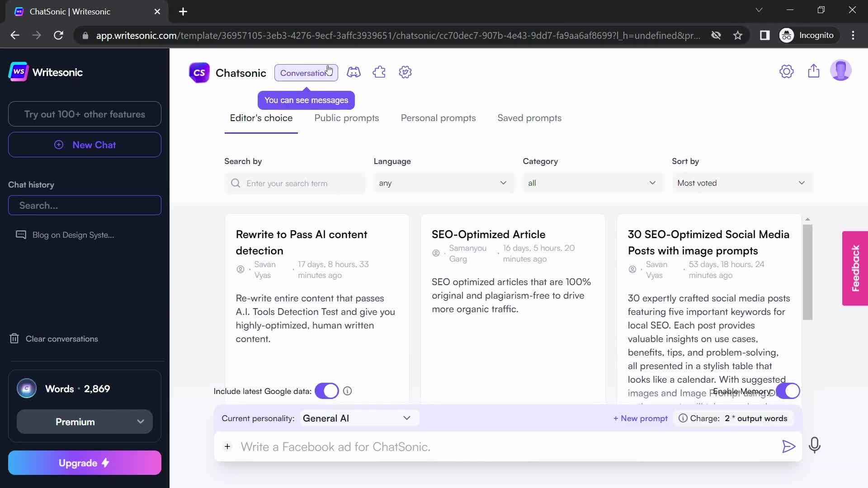The image size is (868, 488).
Task: Toggle the Conversations view button
Action: coord(306,73)
